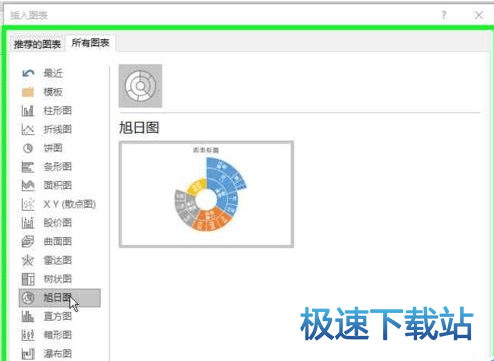Close the Insert Chart dialog
Image resolution: width=494 pixels, height=361 pixels.
479,15
